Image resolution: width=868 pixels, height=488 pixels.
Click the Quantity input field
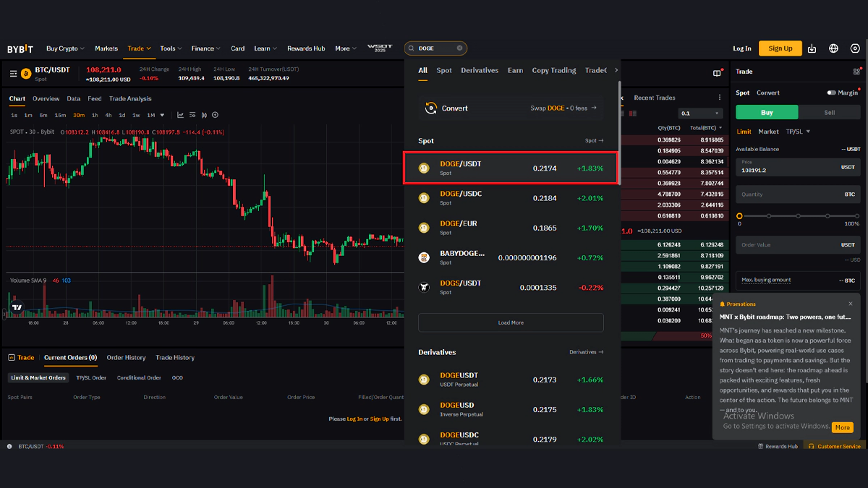pyautogui.click(x=799, y=194)
